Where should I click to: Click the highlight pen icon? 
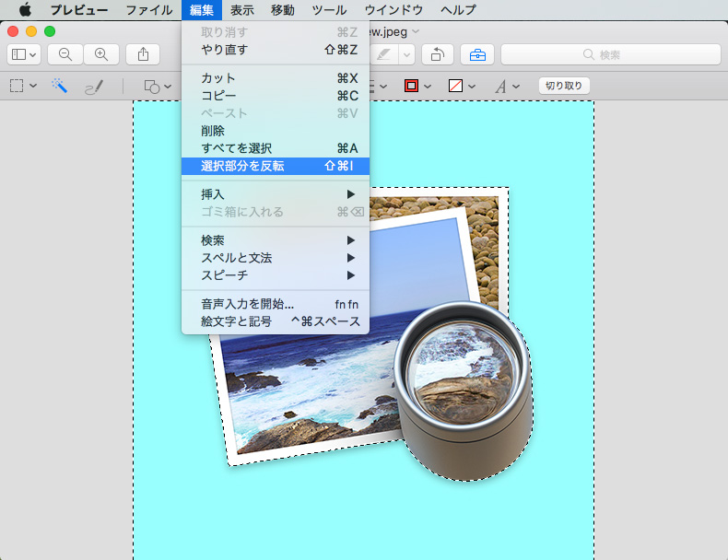383,54
